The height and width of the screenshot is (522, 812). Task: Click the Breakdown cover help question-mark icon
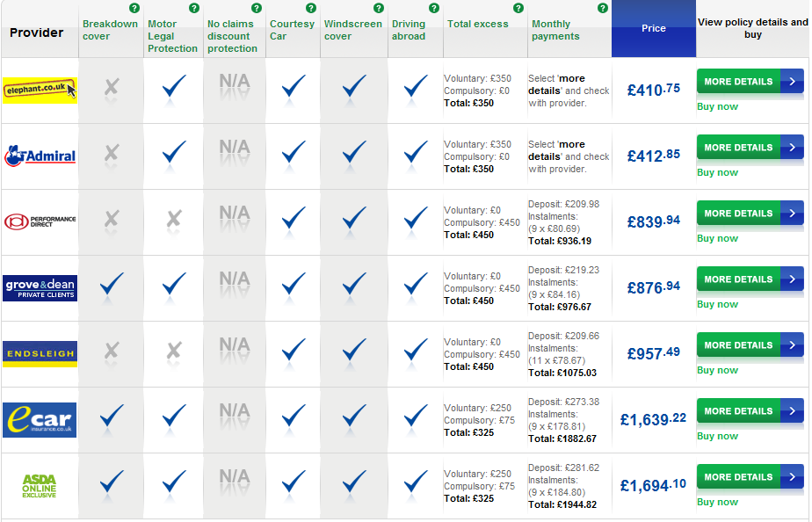(134, 8)
